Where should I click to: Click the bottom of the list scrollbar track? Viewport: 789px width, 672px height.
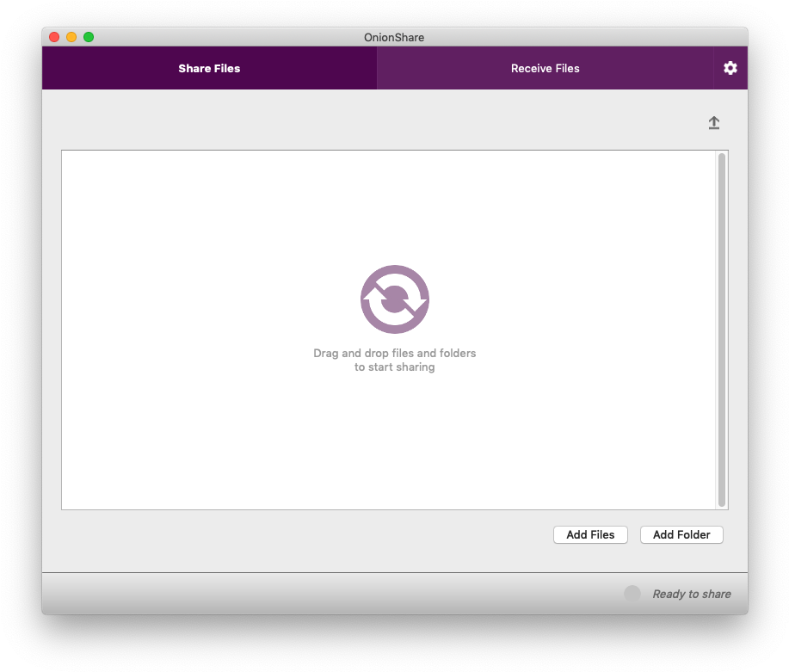[x=721, y=499]
